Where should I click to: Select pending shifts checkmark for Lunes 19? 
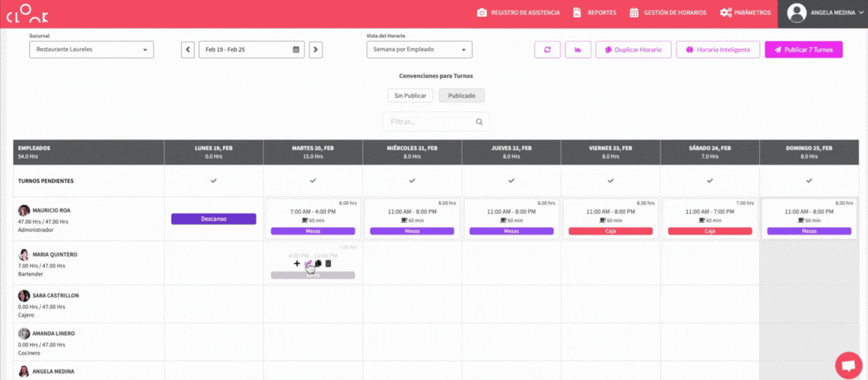[x=214, y=181]
